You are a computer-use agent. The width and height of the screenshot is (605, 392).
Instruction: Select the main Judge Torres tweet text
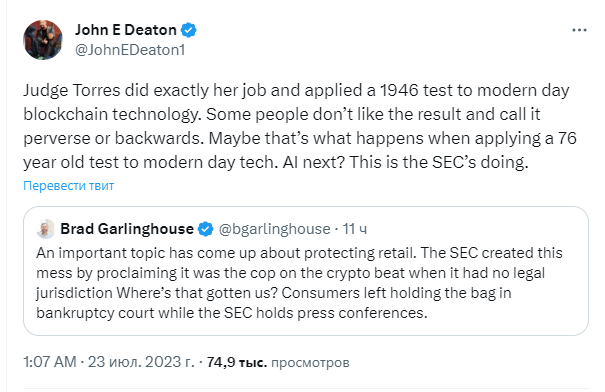300,127
